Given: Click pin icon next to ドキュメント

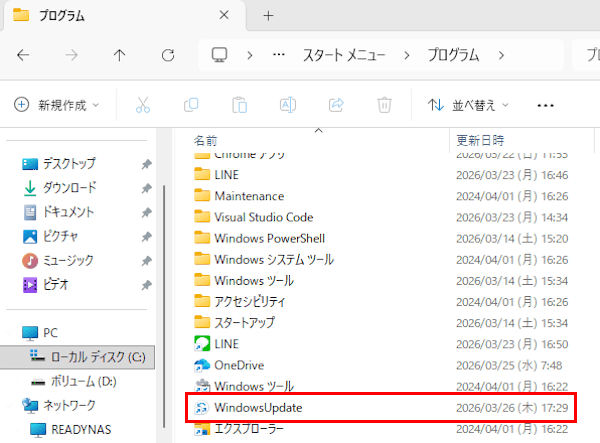Looking at the screenshot, I should [x=147, y=212].
